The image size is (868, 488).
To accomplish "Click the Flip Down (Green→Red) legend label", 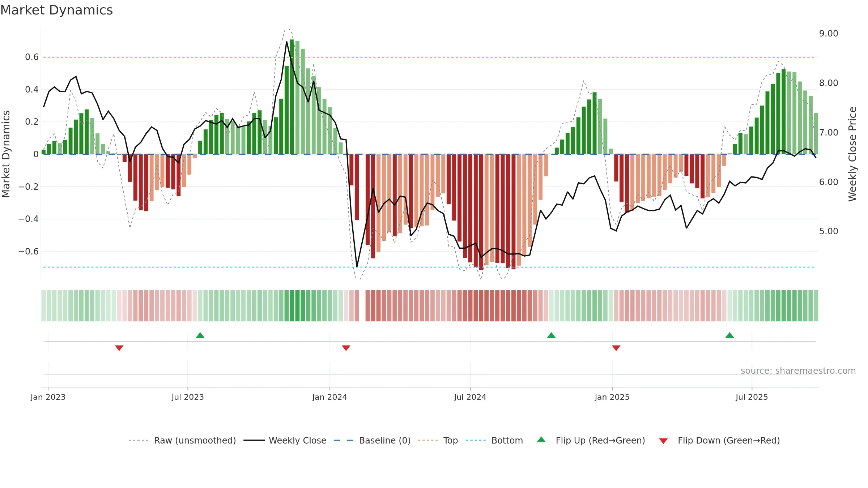I will coord(729,440).
